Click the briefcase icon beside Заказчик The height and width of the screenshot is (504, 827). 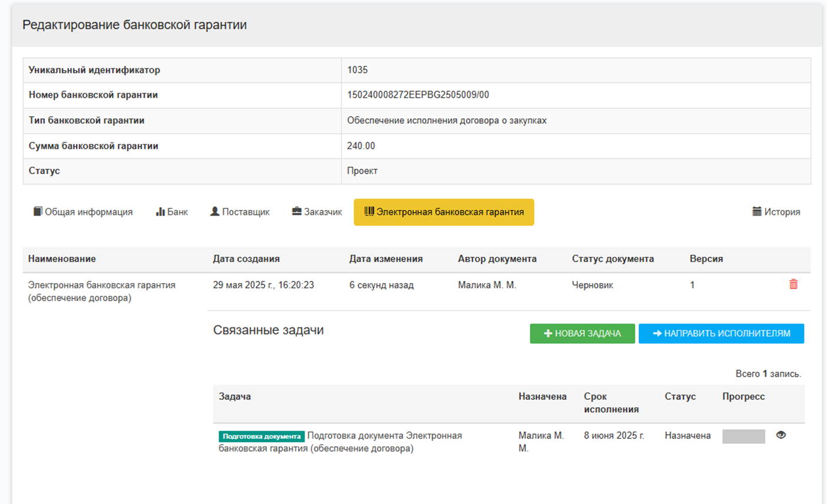click(x=296, y=211)
